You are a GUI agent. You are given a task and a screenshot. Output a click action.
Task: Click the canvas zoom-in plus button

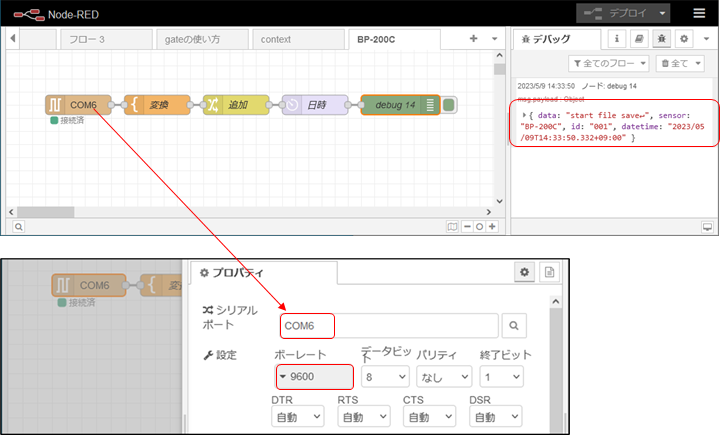(493, 226)
